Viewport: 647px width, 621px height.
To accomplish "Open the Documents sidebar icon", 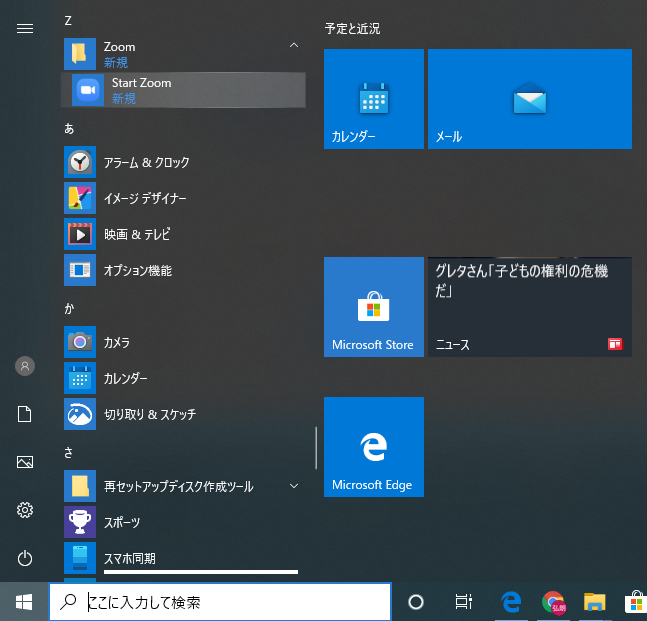I will (25, 414).
